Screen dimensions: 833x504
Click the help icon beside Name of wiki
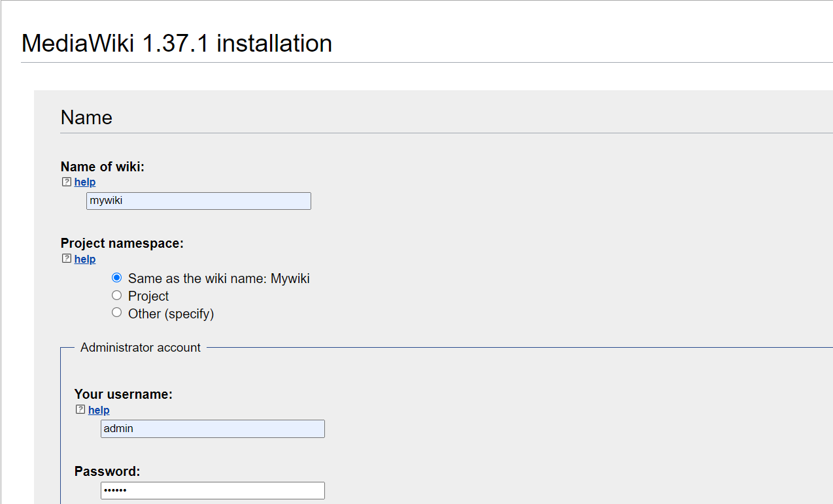66,182
